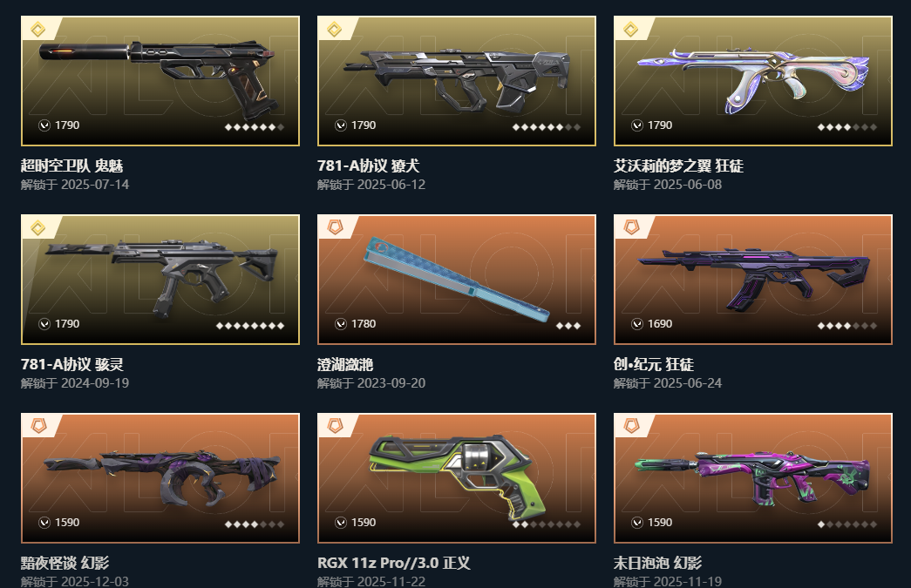
Task: Click the tier icon on RGX 11z Pro card
Action: click(336, 426)
